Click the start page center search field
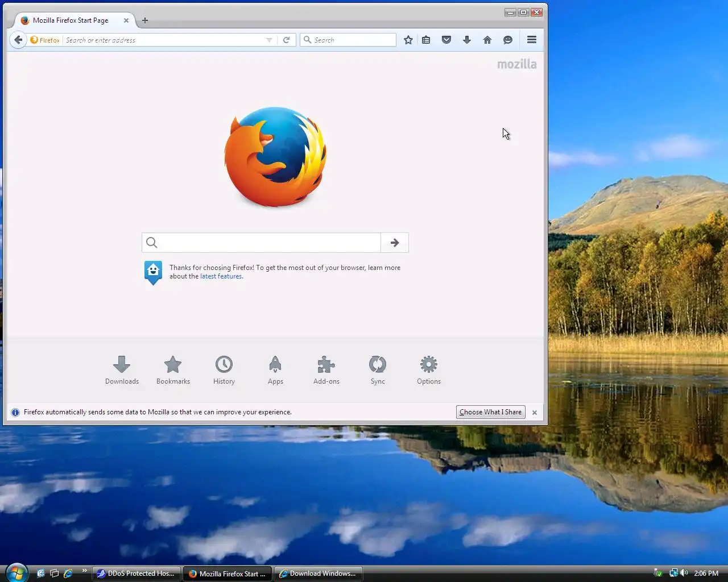 pyautogui.click(x=261, y=243)
